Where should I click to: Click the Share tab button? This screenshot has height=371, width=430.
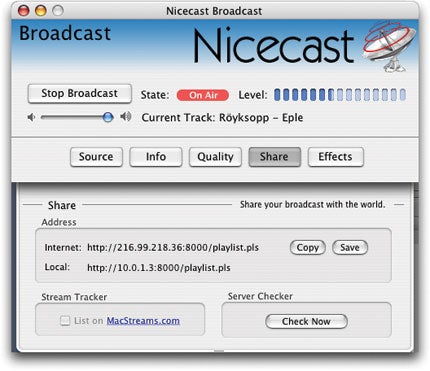pos(275,157)
